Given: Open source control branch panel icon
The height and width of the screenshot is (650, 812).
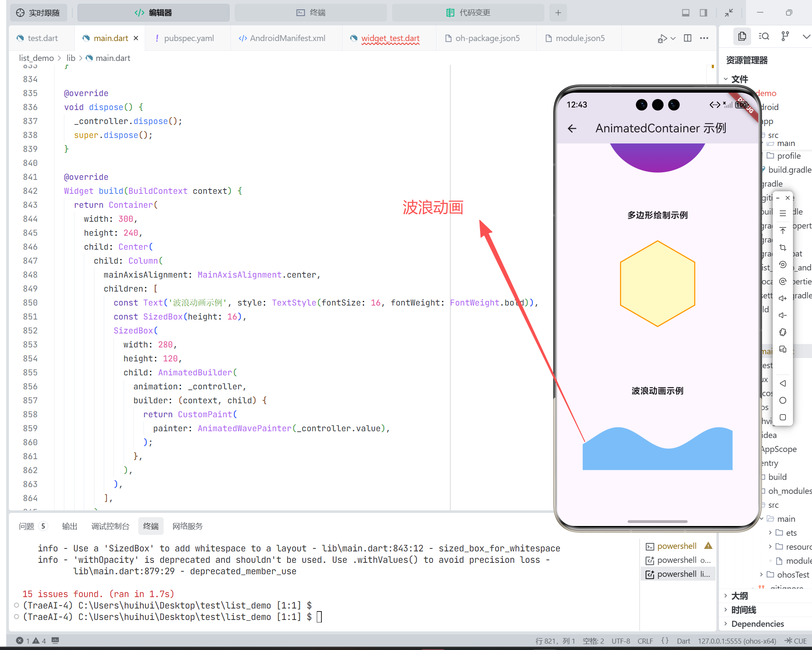Looking at the screenshot, I should (x=785, y=36).
